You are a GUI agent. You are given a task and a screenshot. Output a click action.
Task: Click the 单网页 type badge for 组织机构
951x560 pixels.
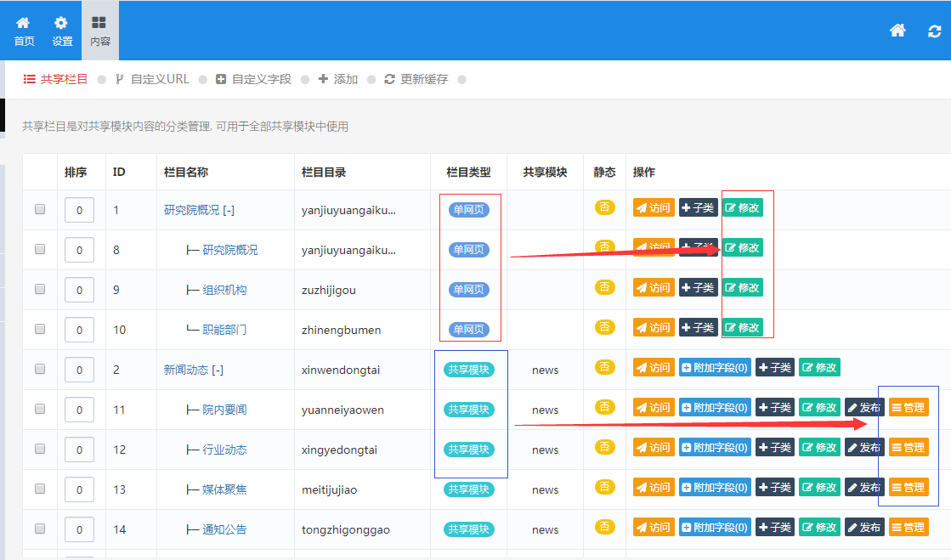tap(469, 290)
